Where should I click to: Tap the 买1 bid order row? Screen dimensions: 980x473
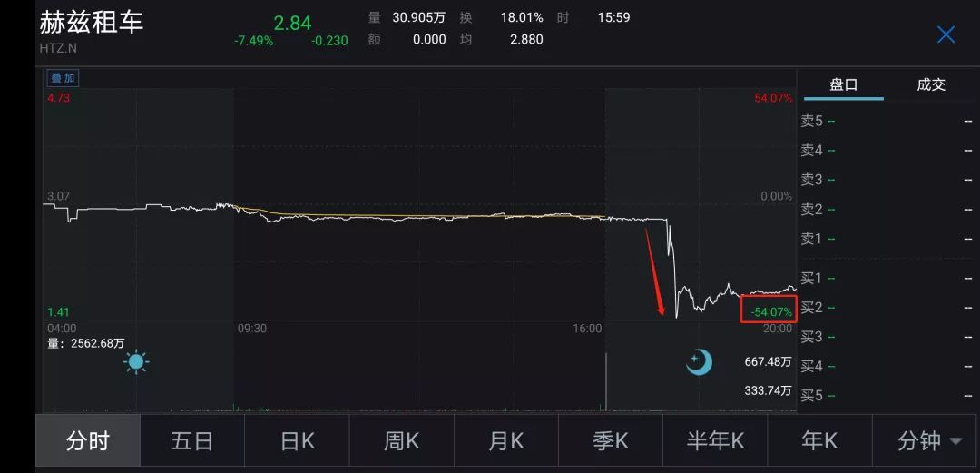click(x=887, y=278)
